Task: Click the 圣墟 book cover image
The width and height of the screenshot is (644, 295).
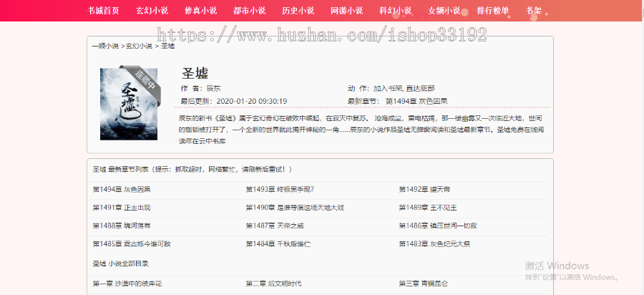Action: click(x=129, y=104)
